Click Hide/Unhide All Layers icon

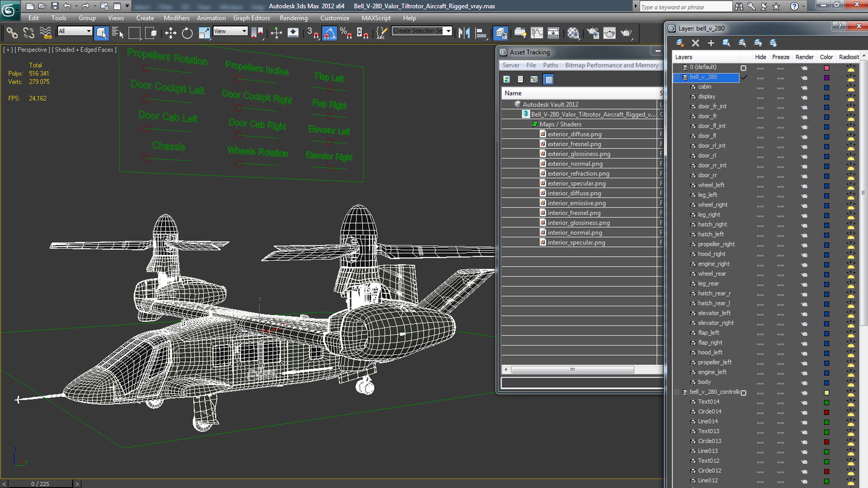[758, 43]
